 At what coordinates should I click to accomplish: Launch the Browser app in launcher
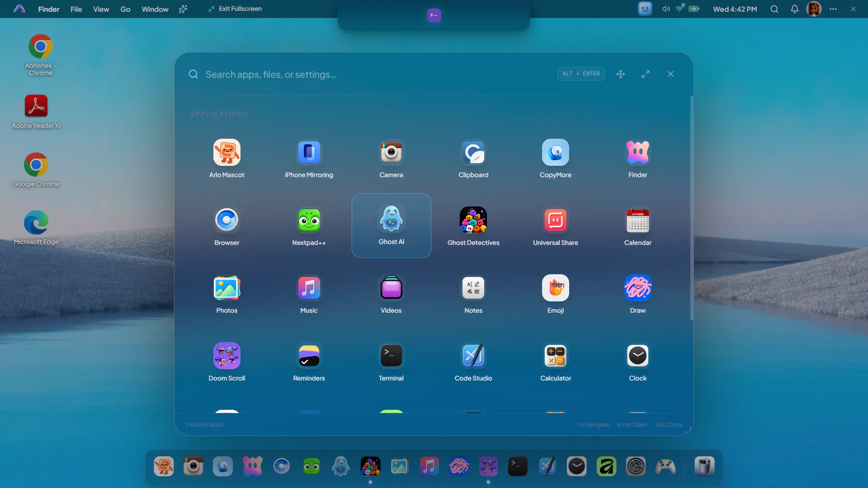click(x=226, y=226)
